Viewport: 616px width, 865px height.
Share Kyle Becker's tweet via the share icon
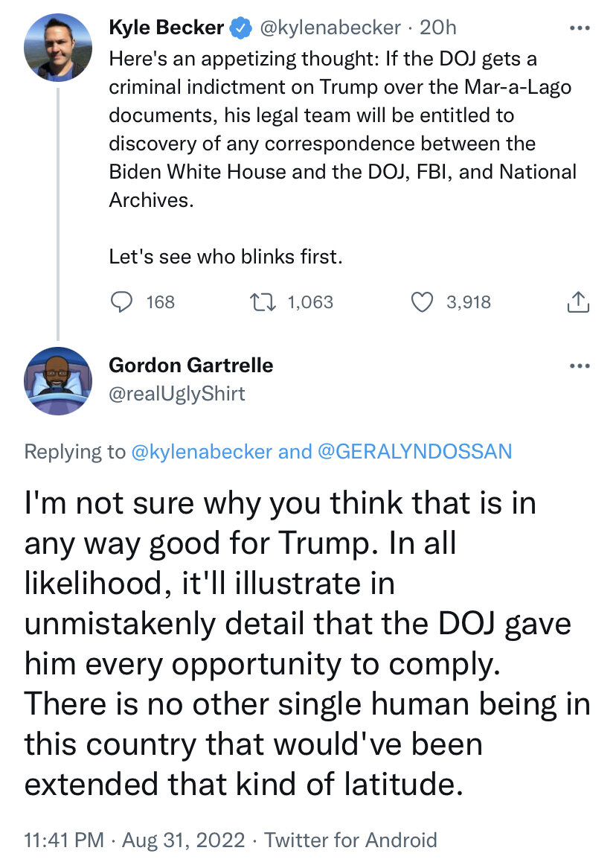pos(578,302)
